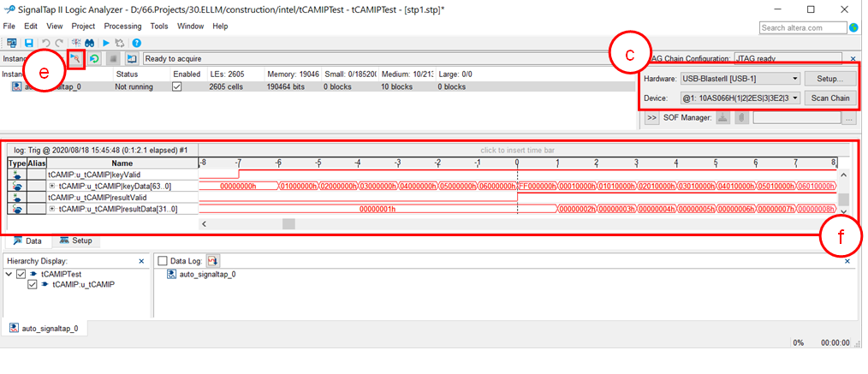Click the signal-tree icon left of binoculars

click(76, 43)
